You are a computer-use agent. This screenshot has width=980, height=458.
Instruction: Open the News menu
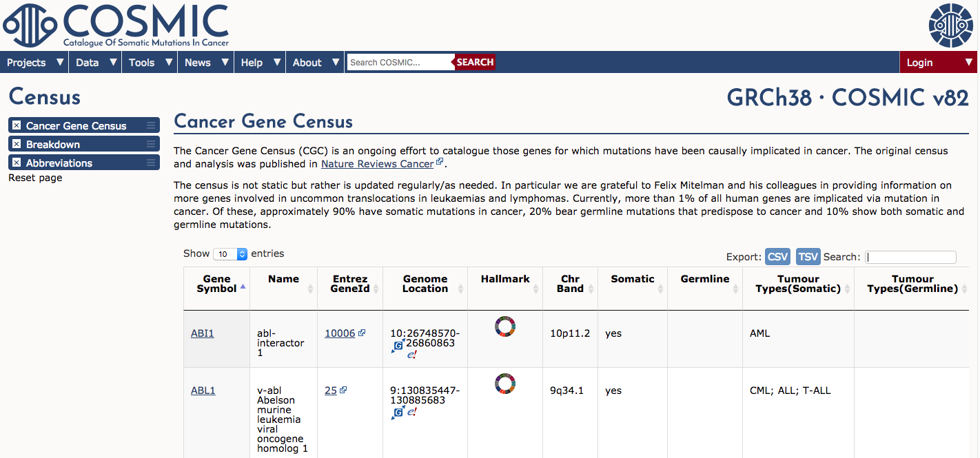pyautogui.click(x=205, y=62)
